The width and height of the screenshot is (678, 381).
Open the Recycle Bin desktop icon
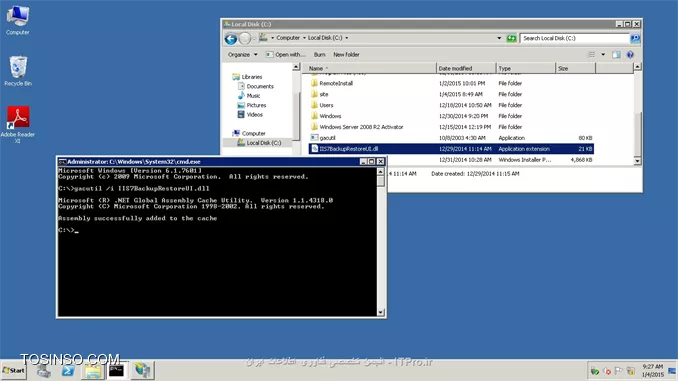click(18, 71)
